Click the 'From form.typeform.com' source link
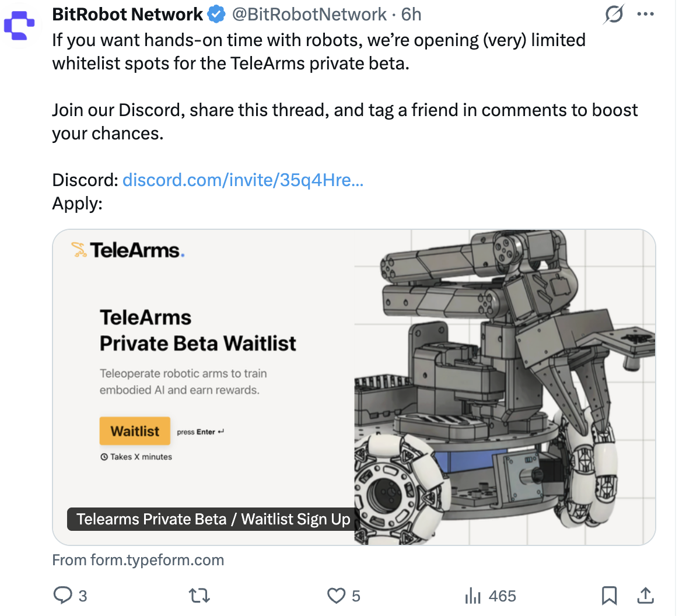The height and width of the screenshot is (616, 679). tap(138, 561)
